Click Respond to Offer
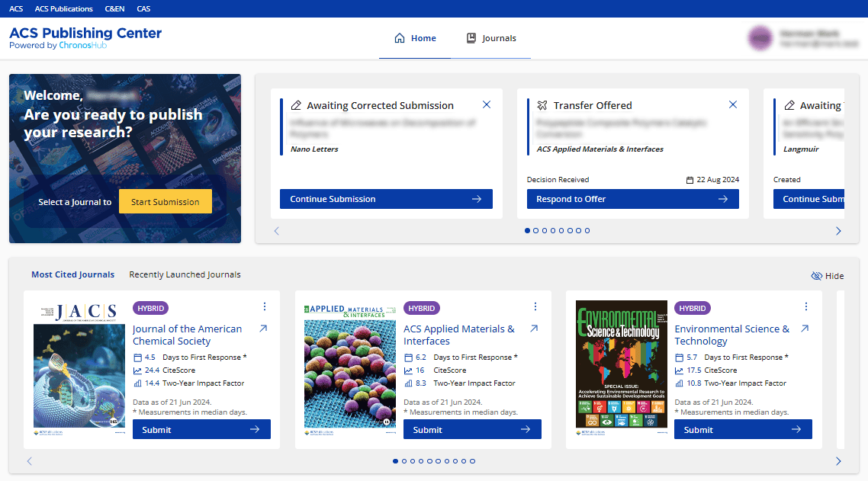This screenshot has height=481, width=868. click(x=632, y=198)
